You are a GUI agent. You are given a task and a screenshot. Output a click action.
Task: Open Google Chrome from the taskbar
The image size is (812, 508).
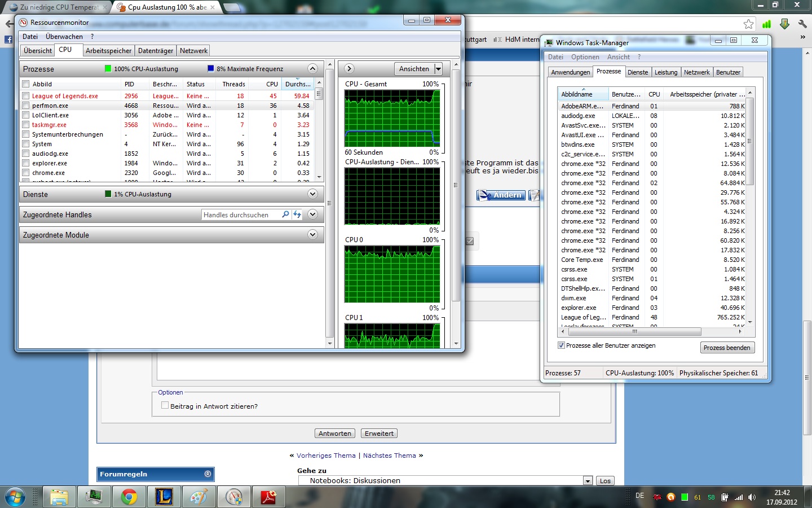point(129,497)
